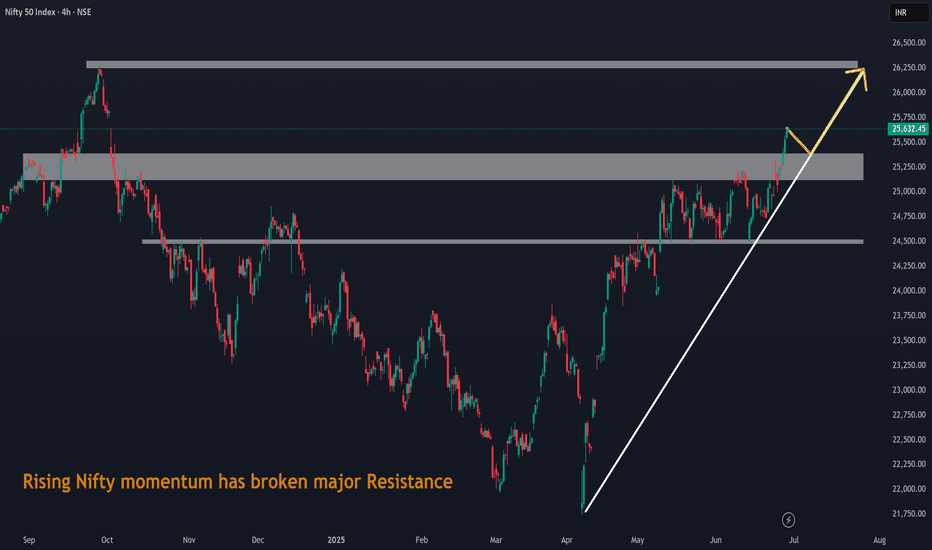Click the Feb label on the time axis
Viewport: 932px width, 550px height.
421,540
